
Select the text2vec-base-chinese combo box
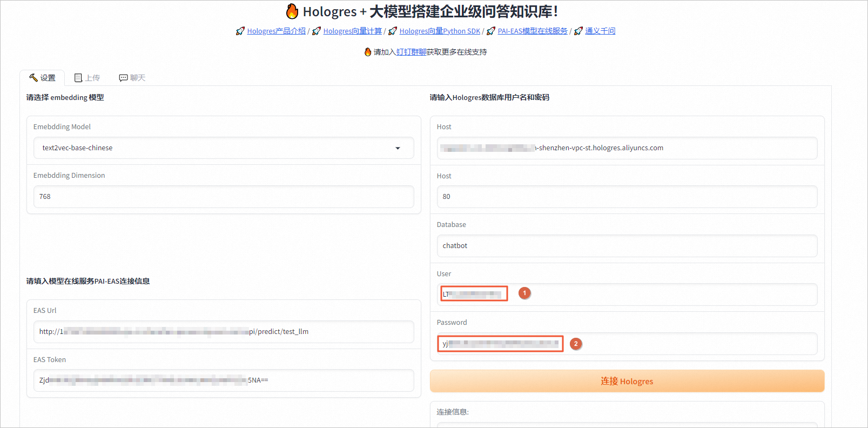(224, 148)
